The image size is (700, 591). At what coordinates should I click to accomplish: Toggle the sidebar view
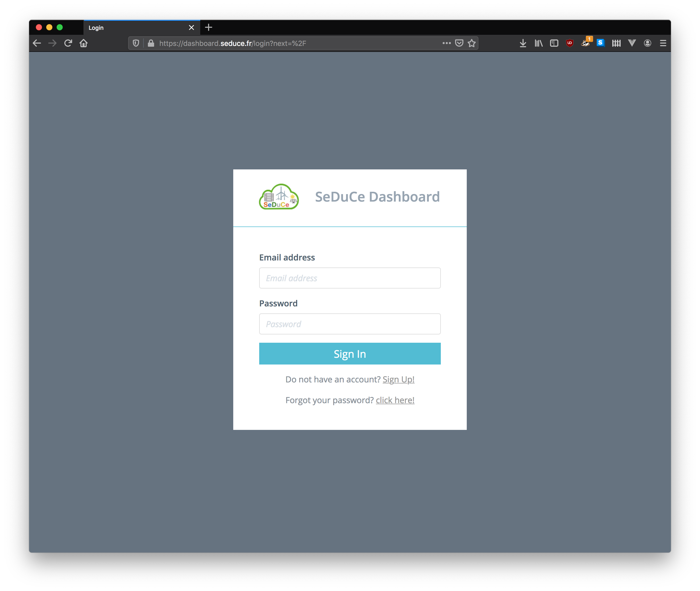click(x=554, y=43)
